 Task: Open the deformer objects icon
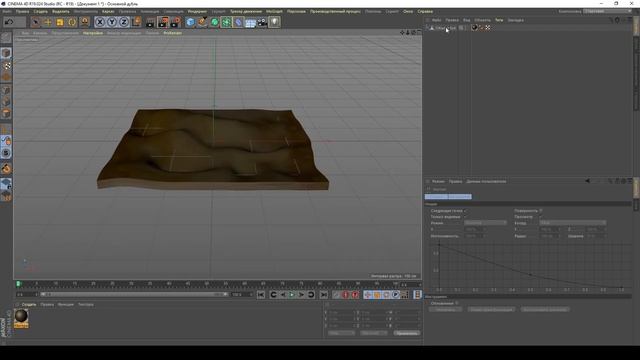point(238,22)
